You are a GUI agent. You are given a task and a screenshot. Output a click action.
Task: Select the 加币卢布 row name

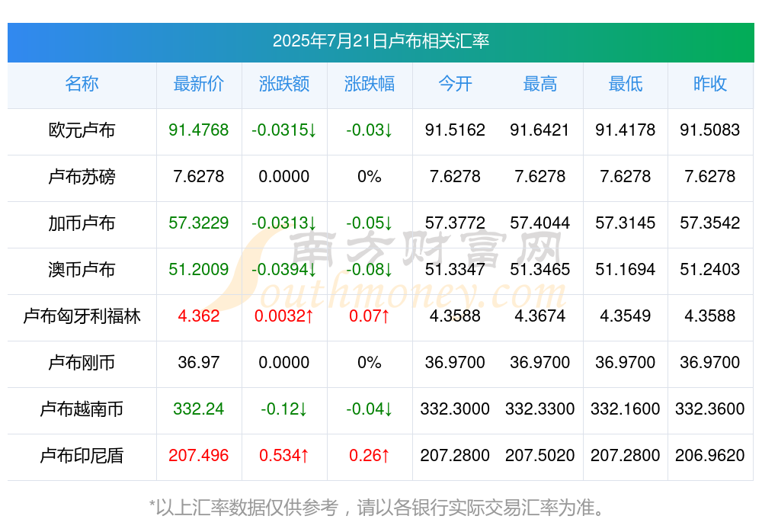(82, 223)
